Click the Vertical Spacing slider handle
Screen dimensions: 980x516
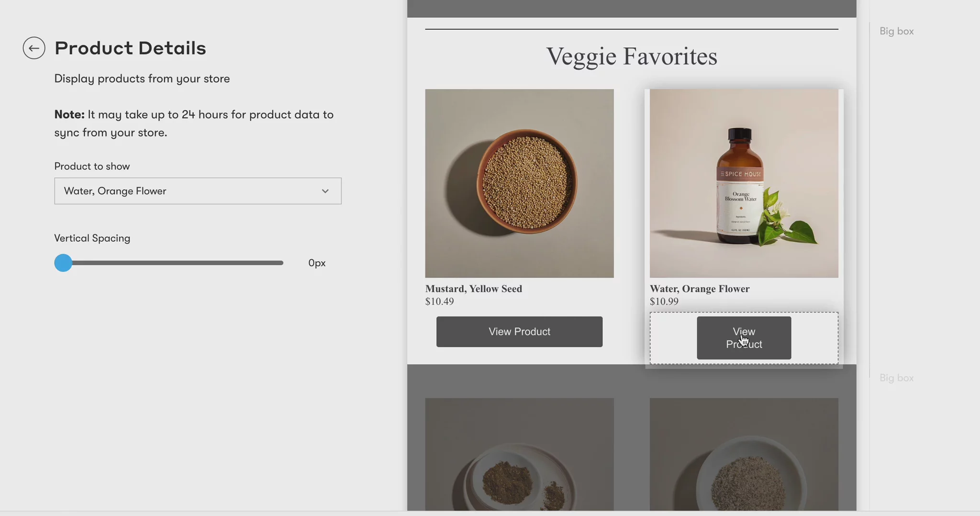point(63,263)
